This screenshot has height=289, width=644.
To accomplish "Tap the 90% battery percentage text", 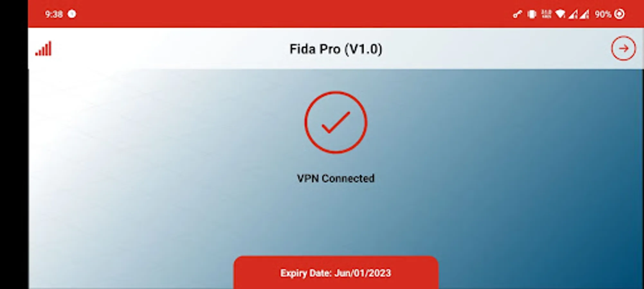I will pyautogui.click(x=603, y=14).
